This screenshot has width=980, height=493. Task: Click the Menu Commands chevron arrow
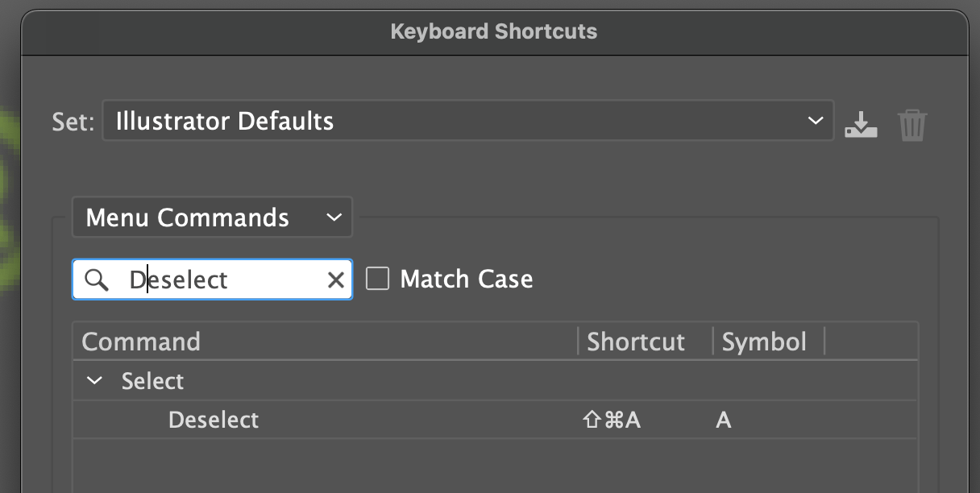[x=335, y=217]
